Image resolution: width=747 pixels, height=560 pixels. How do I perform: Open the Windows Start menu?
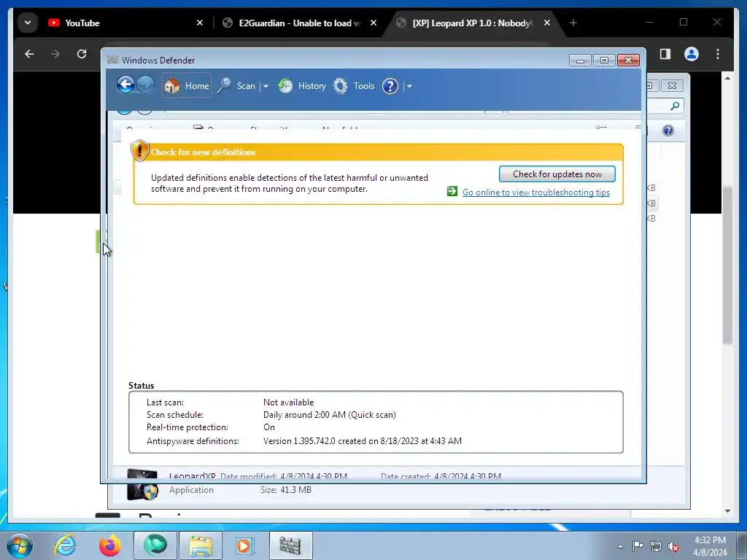pos(20,545)
